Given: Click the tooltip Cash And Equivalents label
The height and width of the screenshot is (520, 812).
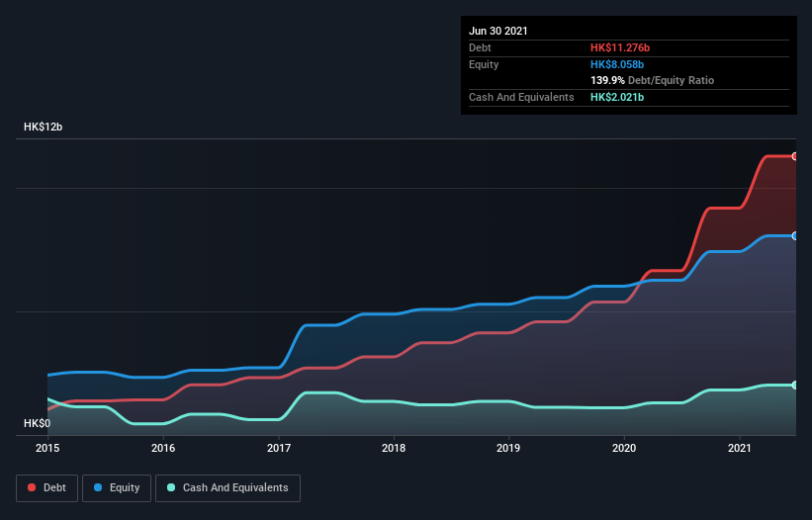Looking at the screenshot, I should 521,97.
